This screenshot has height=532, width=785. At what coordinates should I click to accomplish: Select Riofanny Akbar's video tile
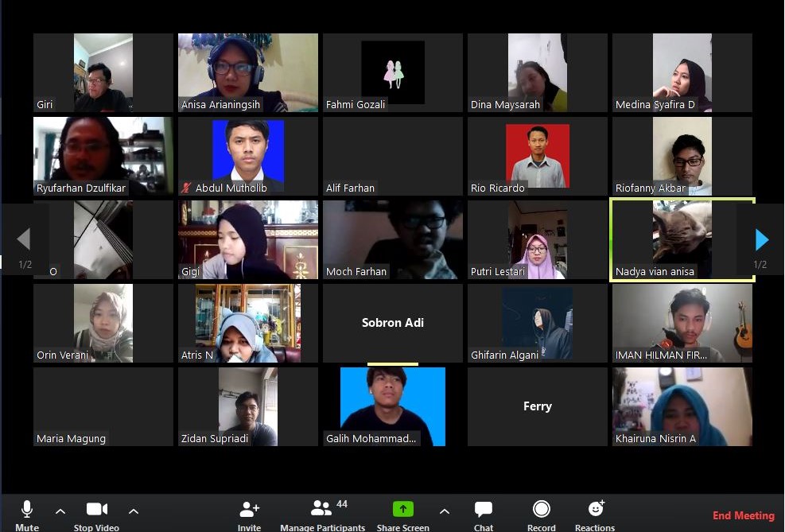click(682, 156)
